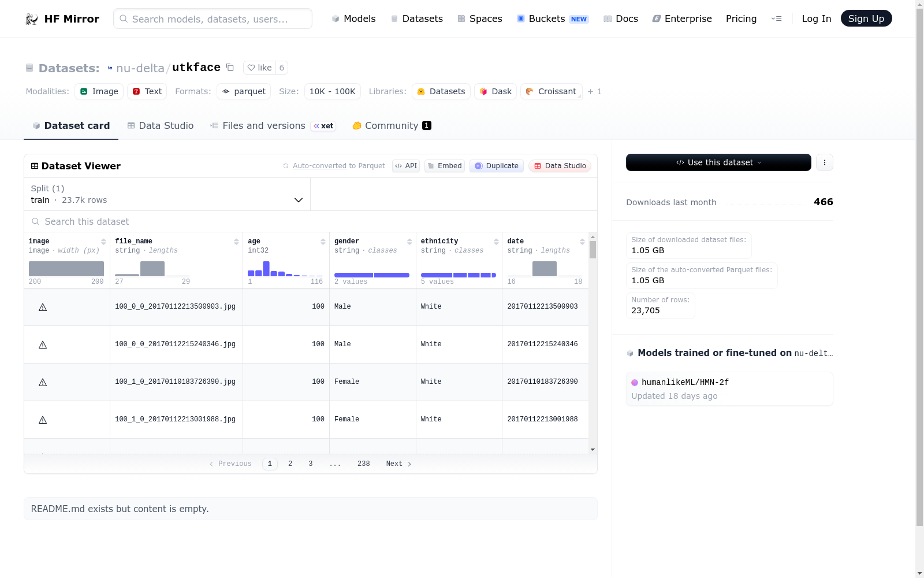
Task: Select the Datasets library tag
Action: pos(441,91)
